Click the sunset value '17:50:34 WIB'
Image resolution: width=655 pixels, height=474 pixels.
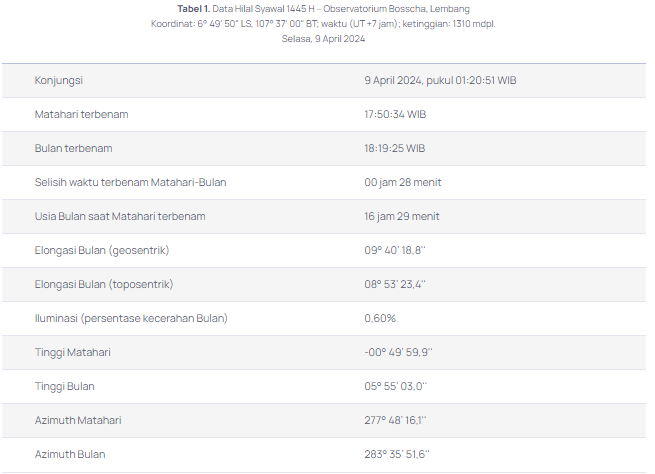pyautogui.click(x=395, y=114)
